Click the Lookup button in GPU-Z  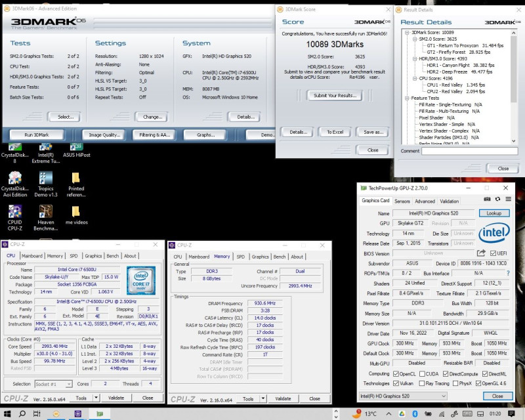pyautogui.click(x=494, y=213)
